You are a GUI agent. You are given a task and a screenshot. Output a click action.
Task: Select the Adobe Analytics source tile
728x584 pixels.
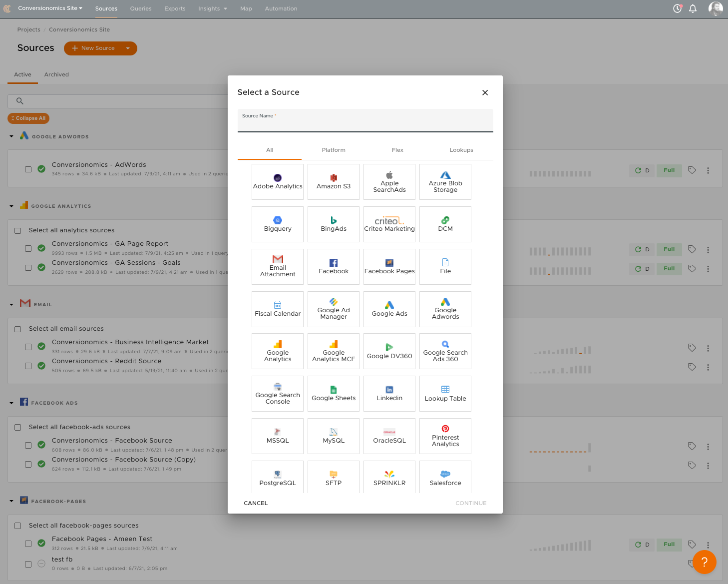278,181
